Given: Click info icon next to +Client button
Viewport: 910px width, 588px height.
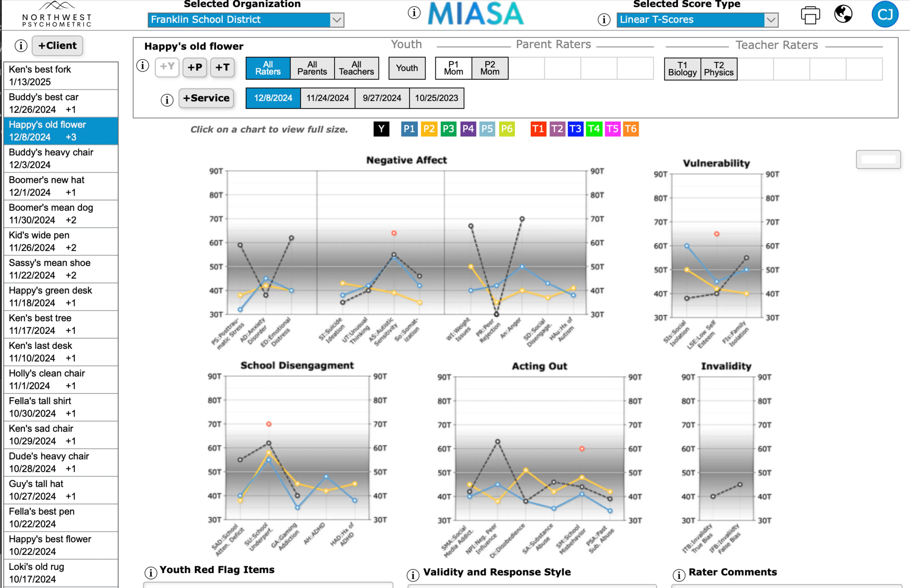Looking at the screenshot, I should pos(21,46).
